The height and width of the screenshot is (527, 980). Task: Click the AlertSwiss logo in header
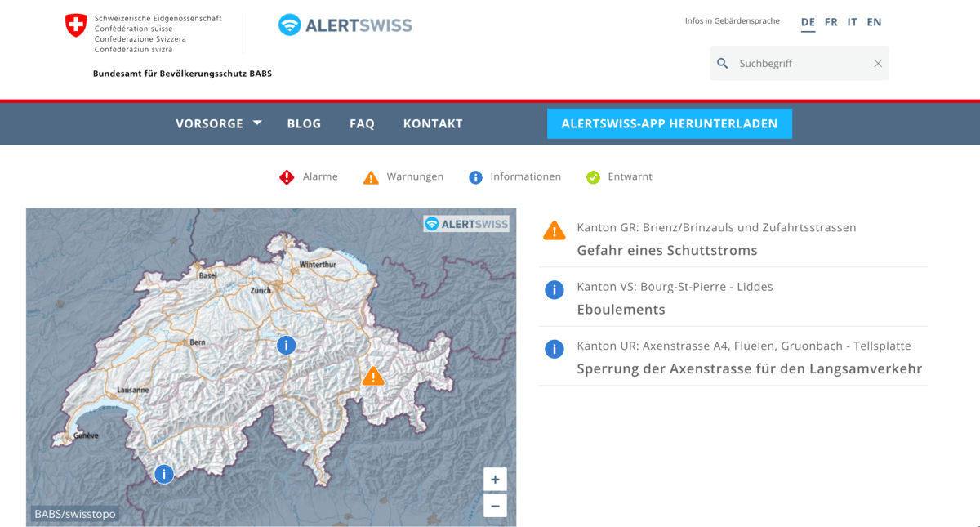click(x=345, y=25)
